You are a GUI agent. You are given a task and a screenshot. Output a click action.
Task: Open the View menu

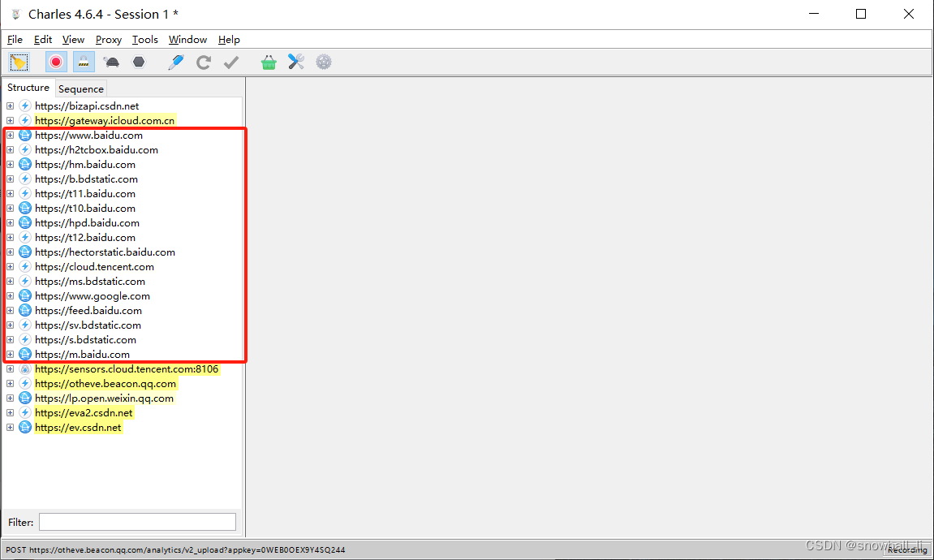tap(73, 39)
